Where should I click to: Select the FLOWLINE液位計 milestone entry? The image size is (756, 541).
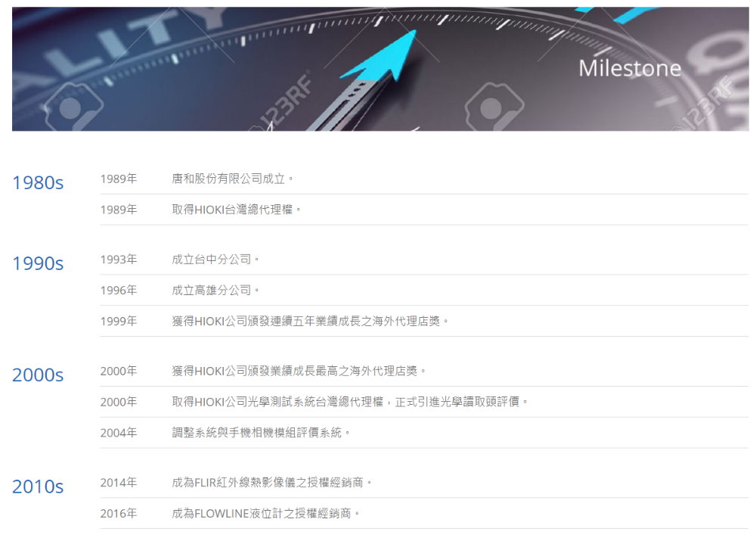tap(266, 514)
